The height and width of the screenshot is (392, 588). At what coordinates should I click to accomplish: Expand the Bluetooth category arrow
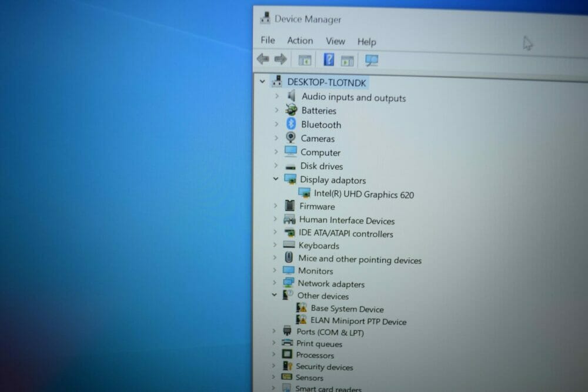point(276,123)
